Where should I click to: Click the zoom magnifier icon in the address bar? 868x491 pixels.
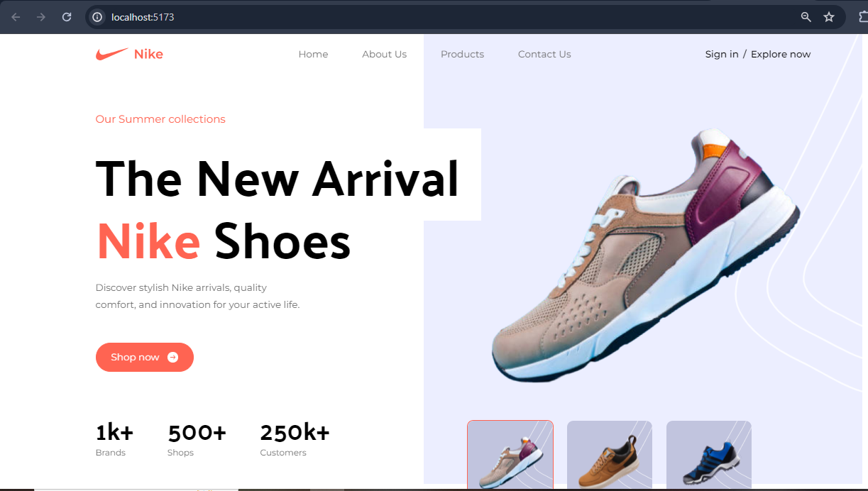click(x=806, y=17)
